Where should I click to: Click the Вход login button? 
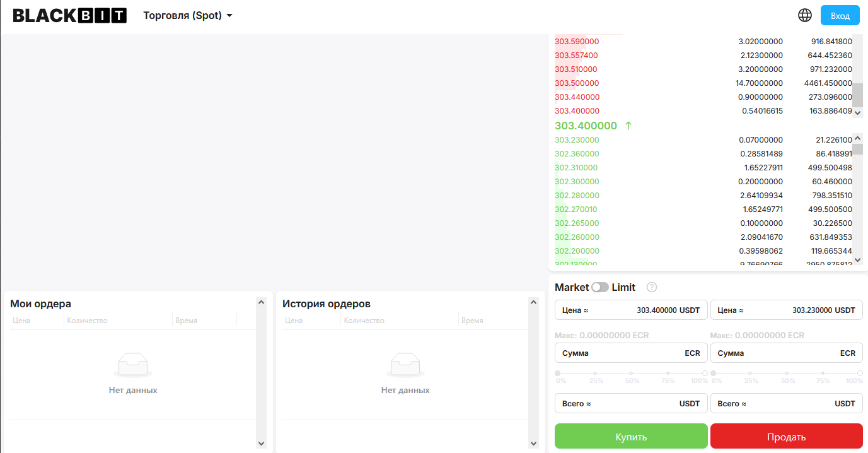click(840, 15)
